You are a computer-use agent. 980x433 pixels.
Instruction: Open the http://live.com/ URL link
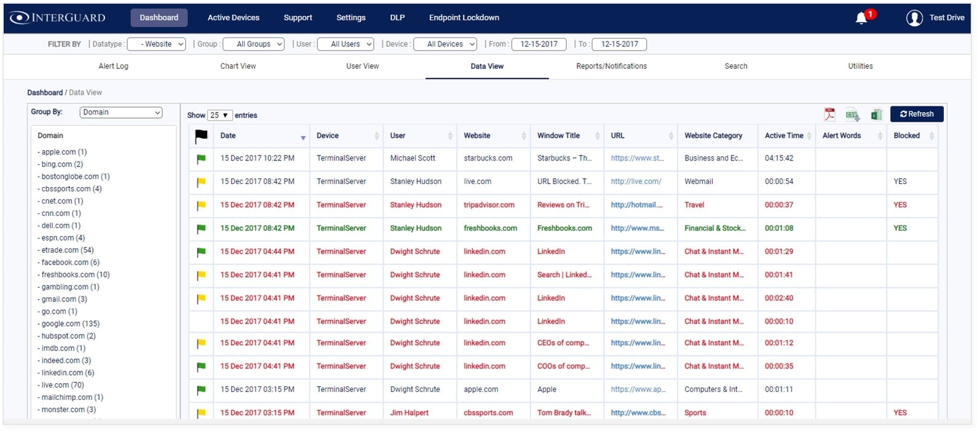click(x=636, y=182)
